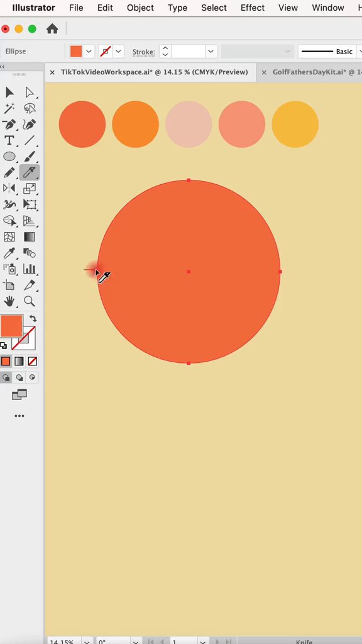Select the Direct Selection white arrow tool
This screenshot has width=362, height=644.
[29, 92]
